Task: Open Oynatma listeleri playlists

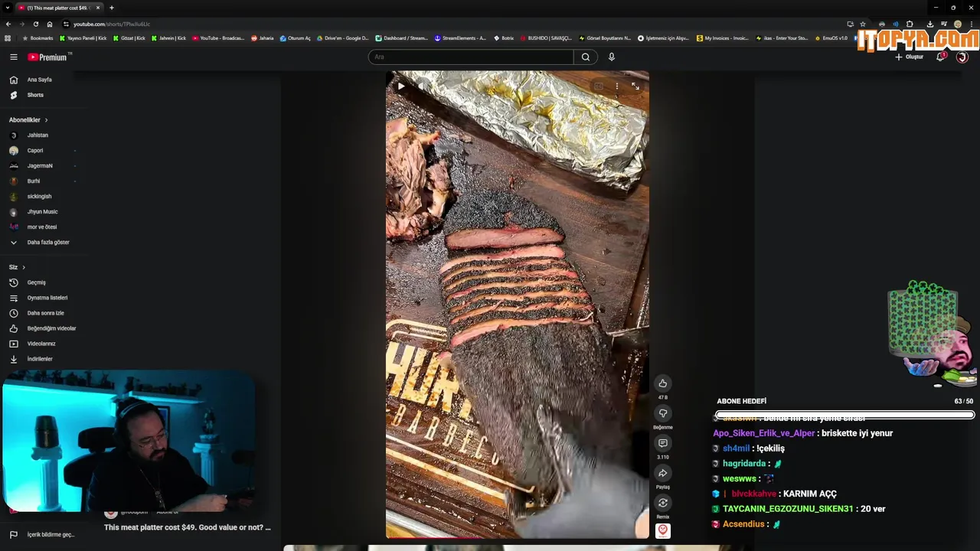Action: [x=47, y=298]
